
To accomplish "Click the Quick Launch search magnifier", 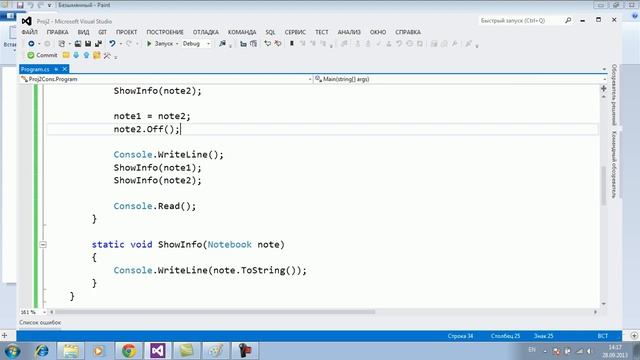I will [568, 20].
